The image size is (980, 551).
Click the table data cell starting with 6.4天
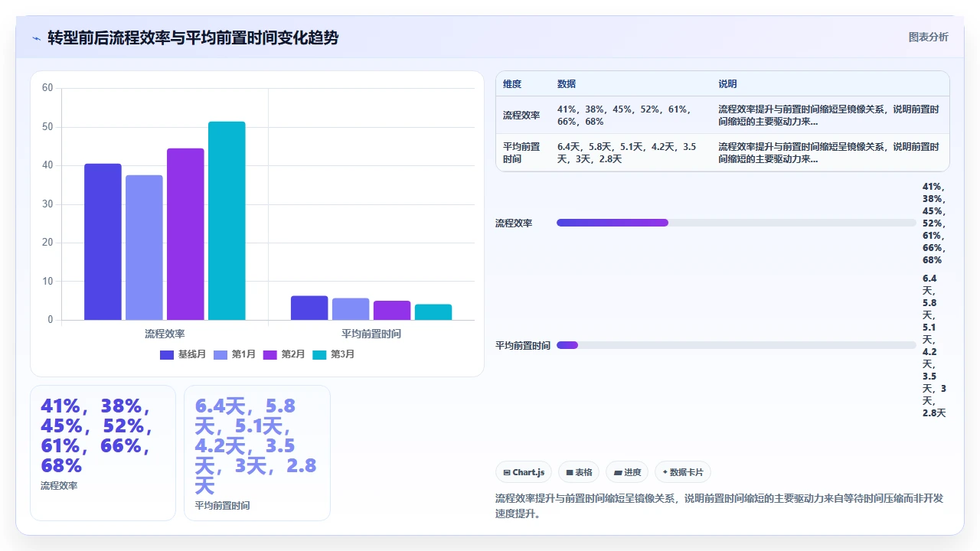tap(632, 153)
